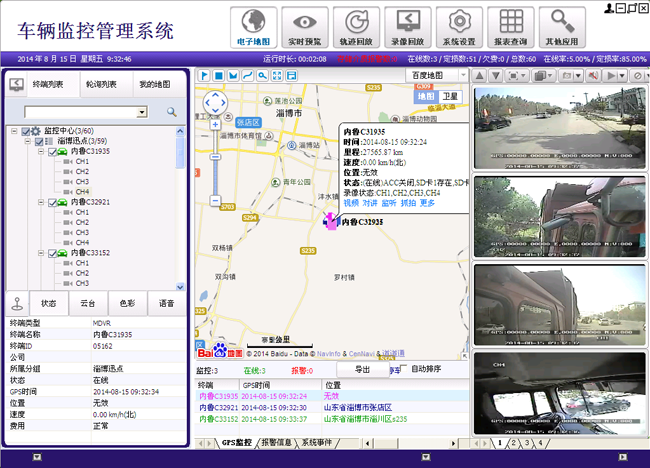Image resolution: width=650 pixels, height=468 pixels.
Task: Switch to the 语音 voice tab
Action: pyautogui.click(x=166, y=303)
